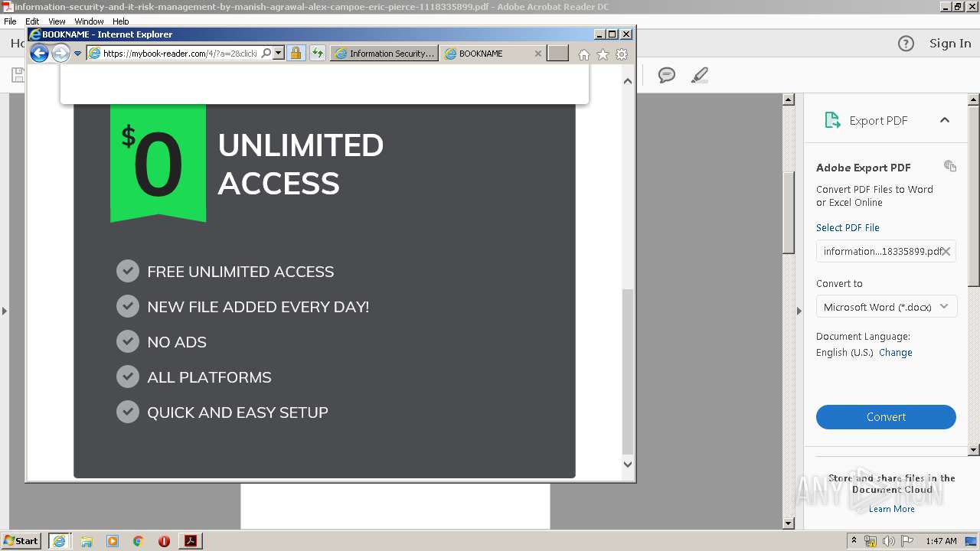Click the $0 green banner
The height and width of the screenshot is (551, 980).
(158, 163)
